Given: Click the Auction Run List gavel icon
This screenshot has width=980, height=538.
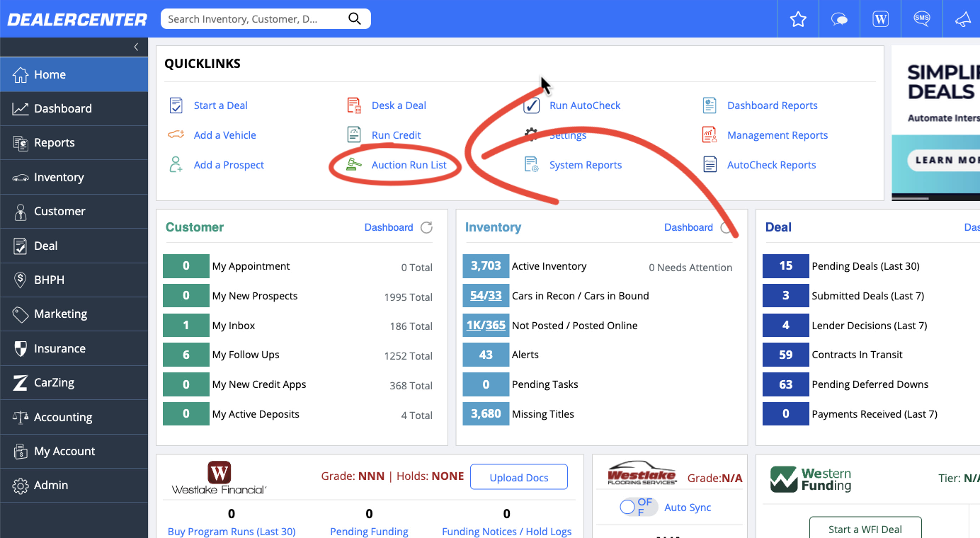Looking at the screenshot, I should tap(353, 164).
